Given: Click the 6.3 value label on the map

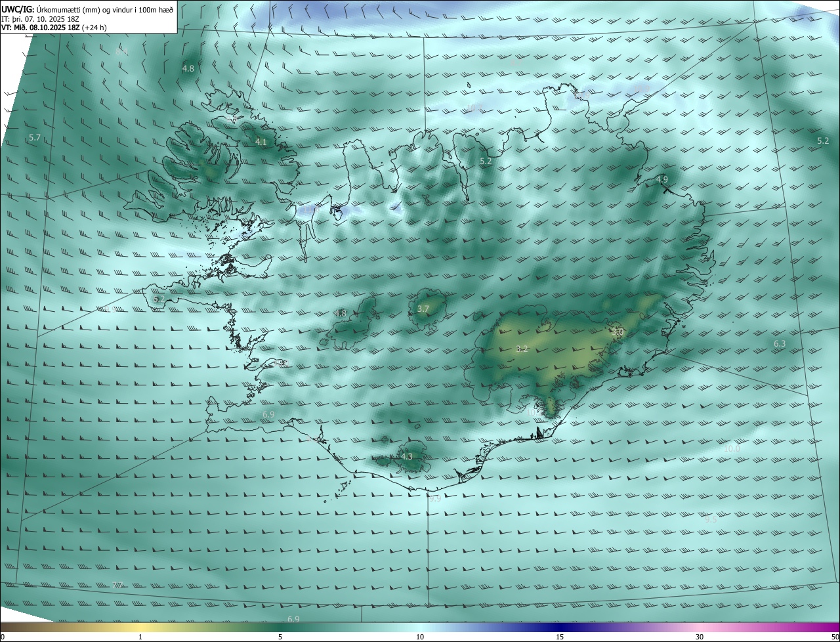Looking at the screenshot, I should coord(780,343).
